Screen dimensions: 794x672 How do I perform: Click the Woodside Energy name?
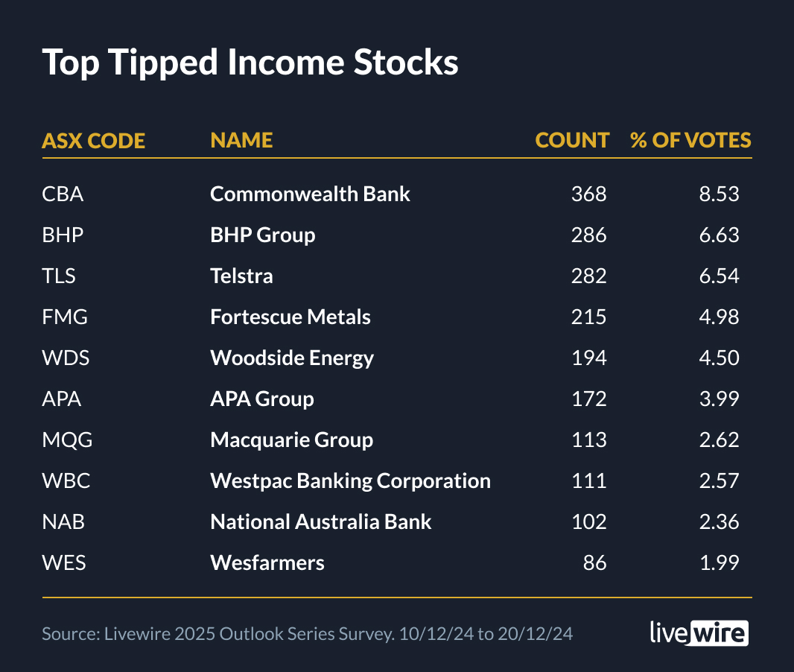pyautogui.click(x=292, y=358)
